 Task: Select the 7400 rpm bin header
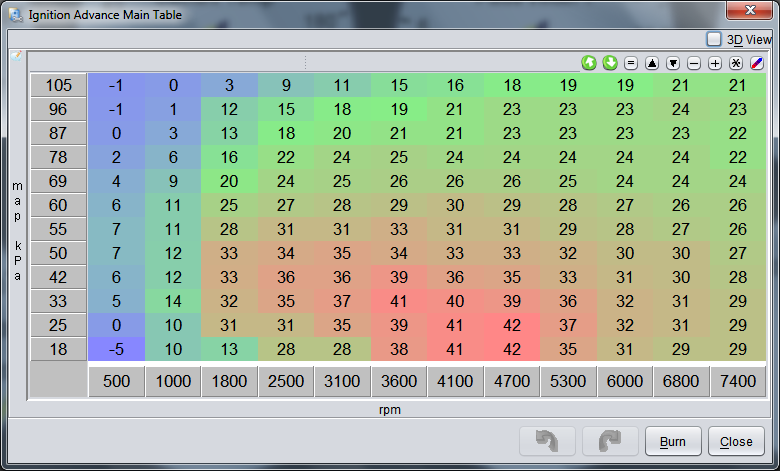pyautogui.click(x=738, y=381)
